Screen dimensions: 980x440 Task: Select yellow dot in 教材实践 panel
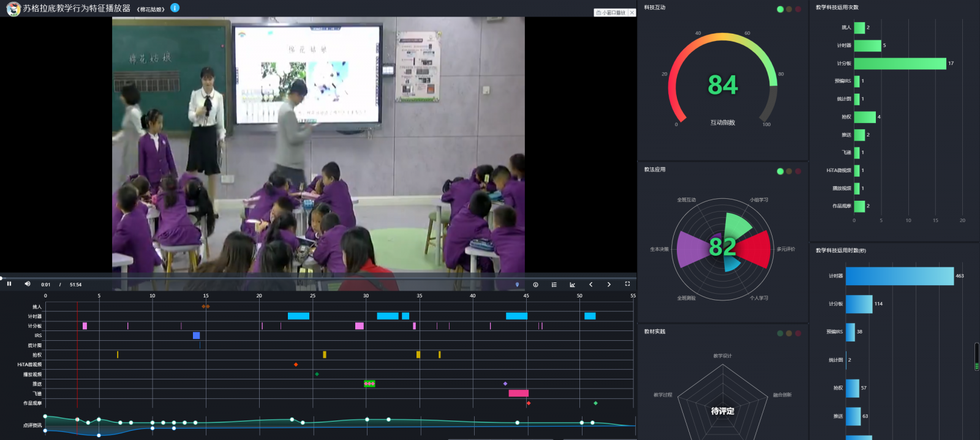point(789,334)
